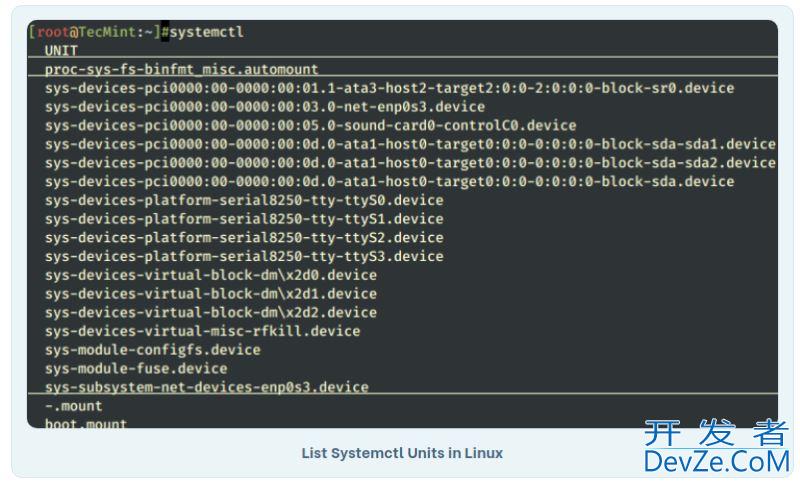Image resolution: width=800 pixels, height=483 pixels.
Task: Click the virtual-block-dm\x2d1.device row
Action: pyautogui.click(x=211, y=294)
